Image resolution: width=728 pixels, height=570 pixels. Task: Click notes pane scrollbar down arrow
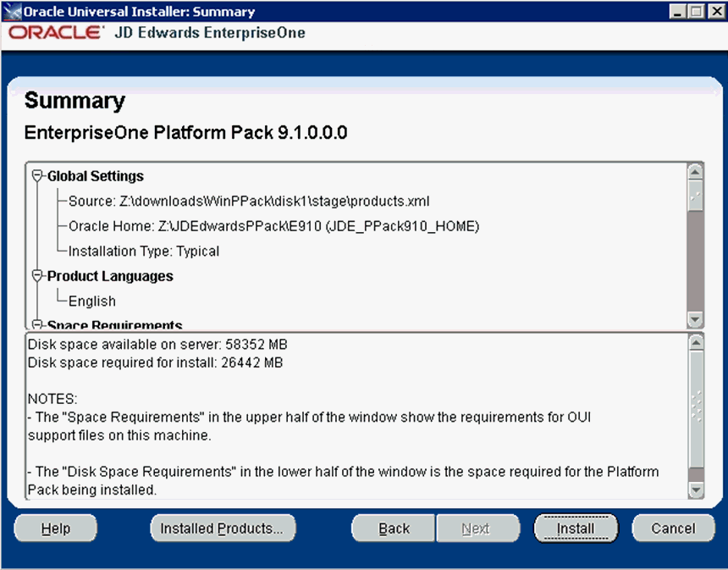point(696,490)
